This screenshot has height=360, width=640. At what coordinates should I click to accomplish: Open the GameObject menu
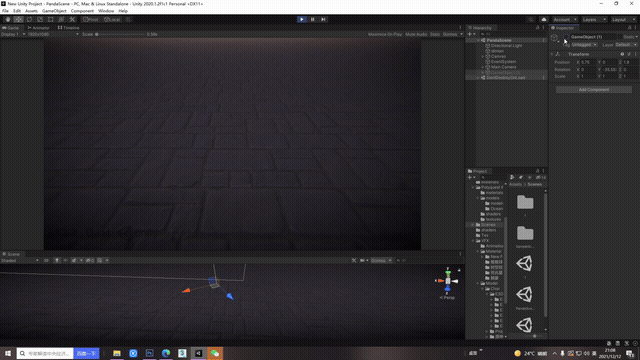click(54, 11)
